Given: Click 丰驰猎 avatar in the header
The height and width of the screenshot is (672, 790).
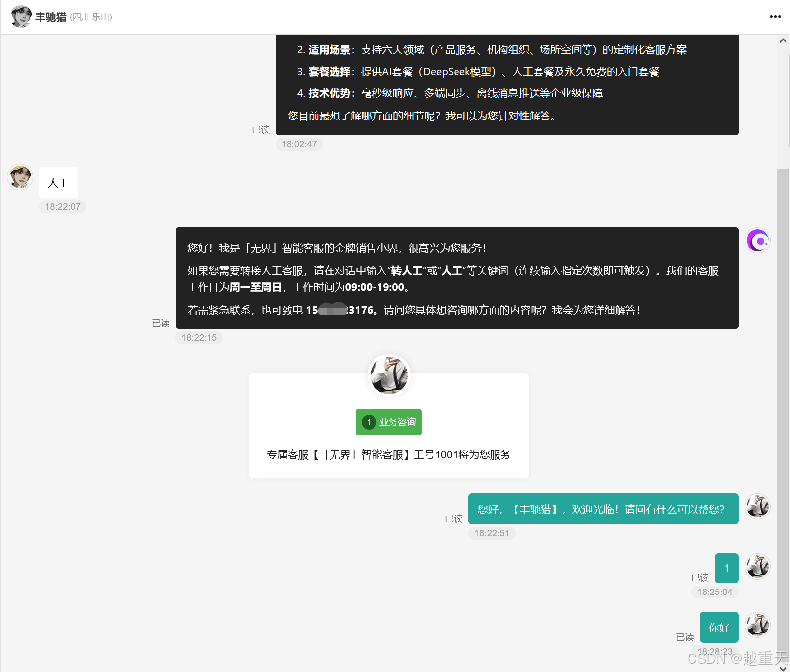Looking at the screenshot, I should (21, 17).
